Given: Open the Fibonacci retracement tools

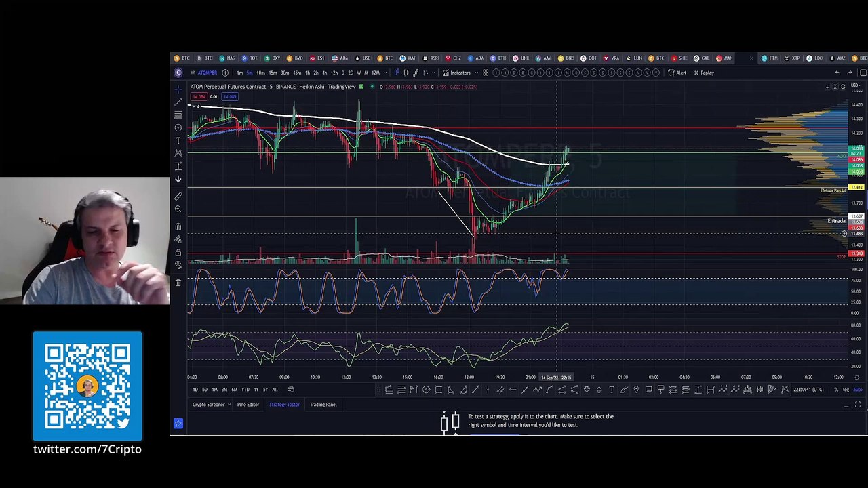Looking at the screenshot, I should (x=178, y=115).
